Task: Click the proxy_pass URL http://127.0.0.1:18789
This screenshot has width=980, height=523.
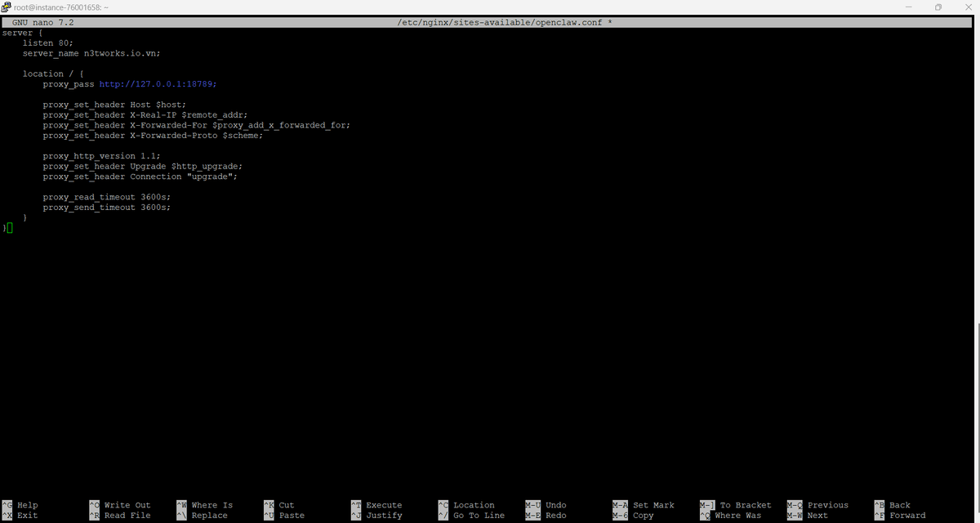Action: pos(158,84)
